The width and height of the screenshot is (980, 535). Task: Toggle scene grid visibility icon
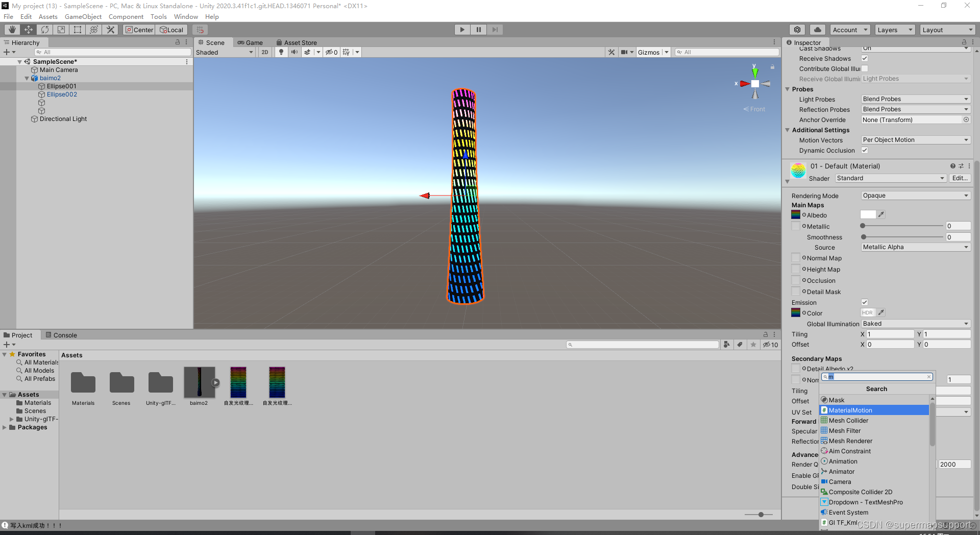point(347,52)
